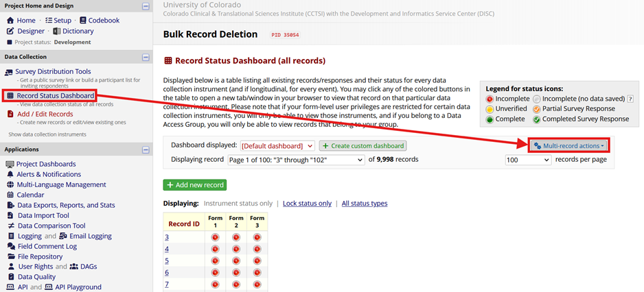Viewport: 644px width, 292px height.
Task: Open the project Setup page
Action: click(x=61, y=20)
